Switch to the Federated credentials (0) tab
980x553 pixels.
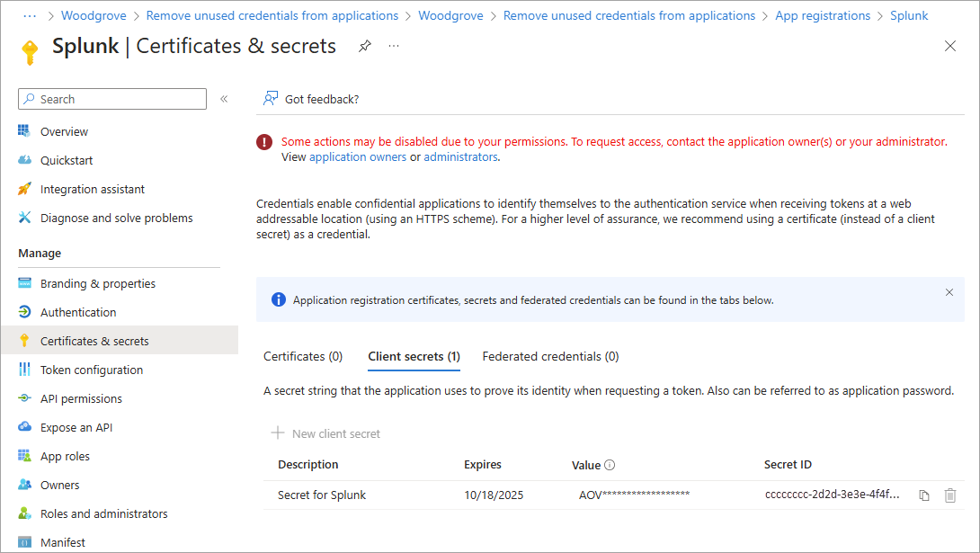tap(550, 356)
